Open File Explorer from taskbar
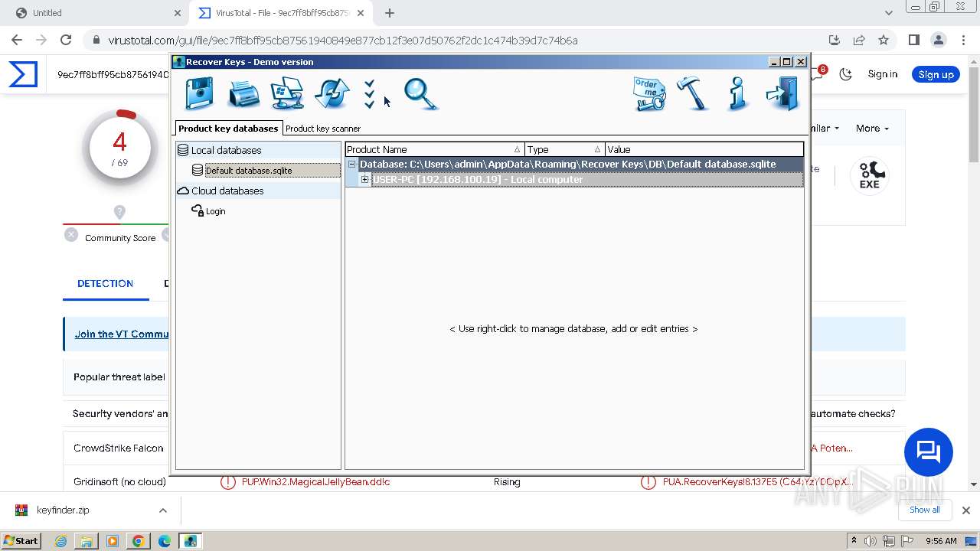The width and height of the screenshot is (980, 551). tap(87, 541)
